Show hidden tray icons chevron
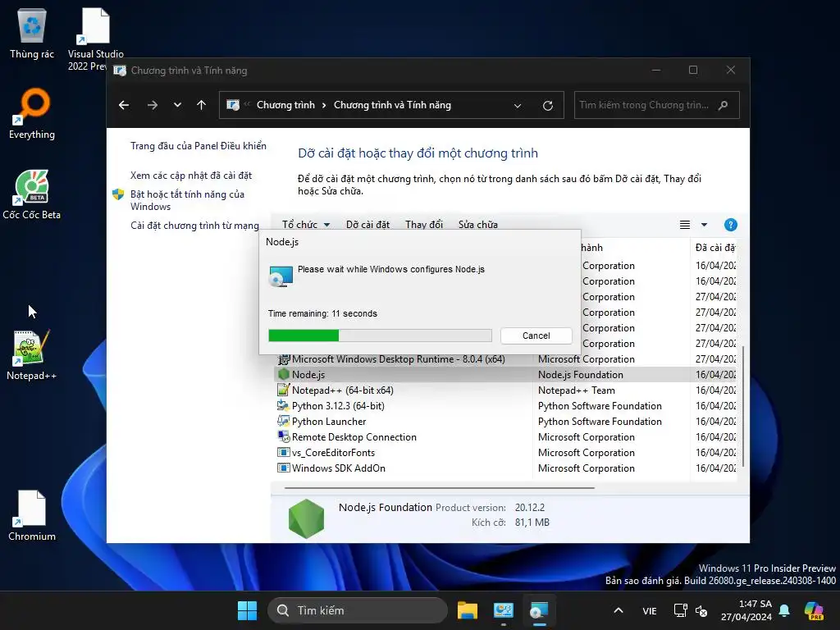The height and width of the screenshot is (630, 840). [619, 610]
